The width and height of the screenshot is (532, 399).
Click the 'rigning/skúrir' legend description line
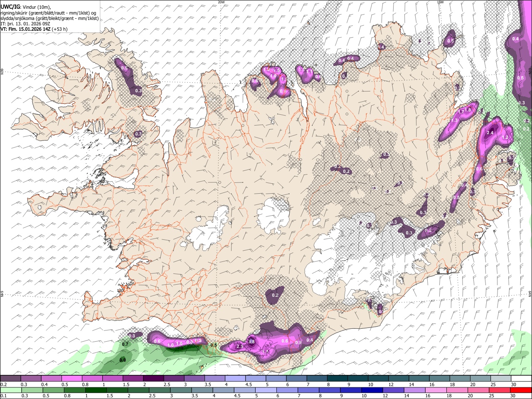[x=48, y=12]
